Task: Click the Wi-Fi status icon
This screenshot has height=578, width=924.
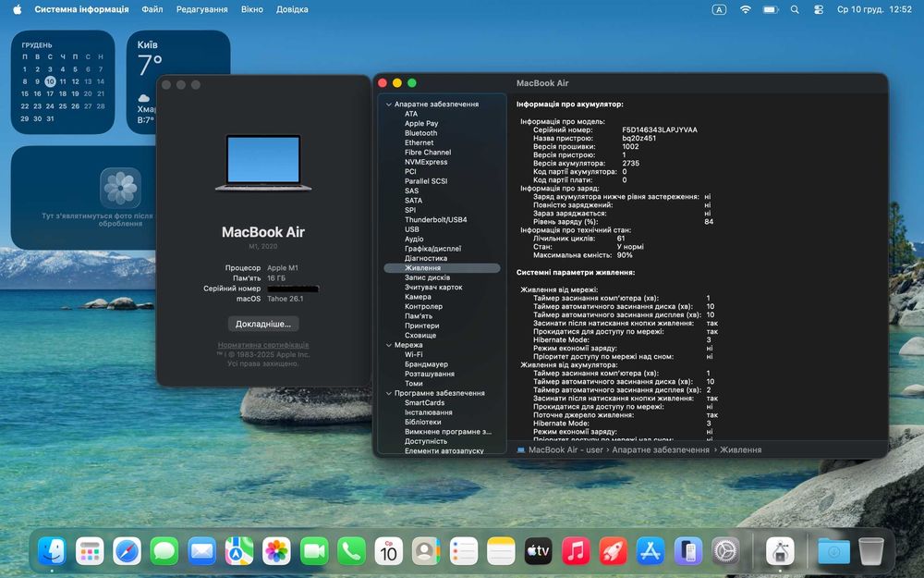Action: pyautogui.click(x=745, y=9)
